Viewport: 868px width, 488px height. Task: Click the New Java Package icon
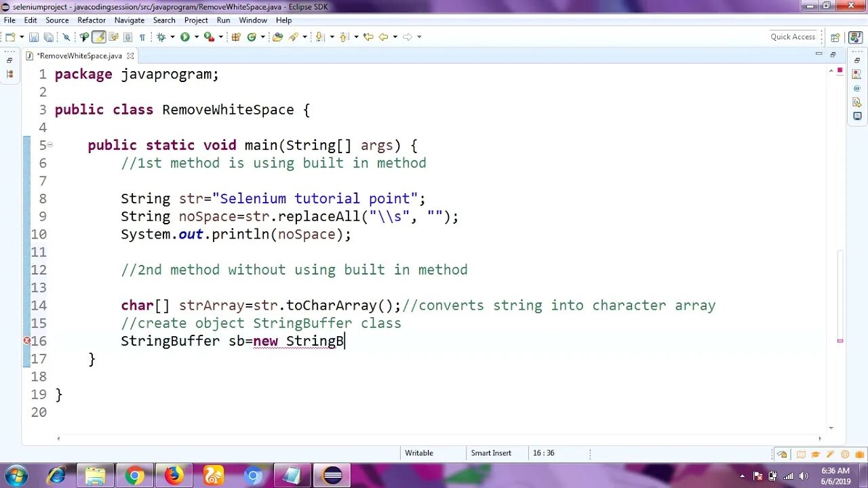point(236,37)
